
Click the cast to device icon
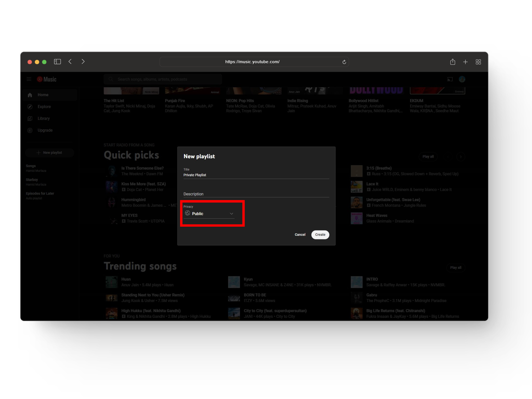point(450,80)
